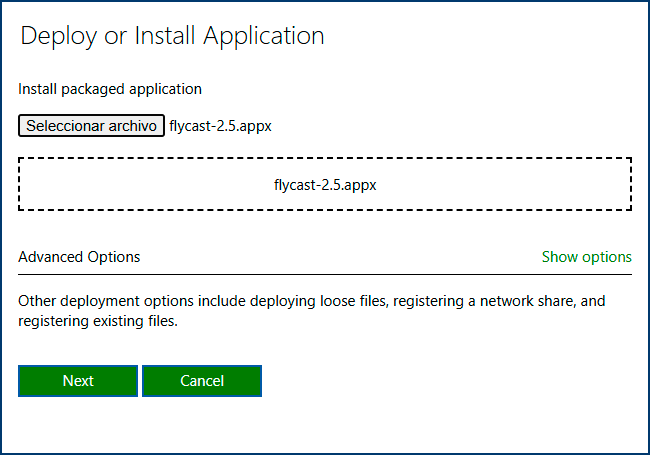Proceed with the green Next button
Screen dimensions: 650x455
(78, 381)
